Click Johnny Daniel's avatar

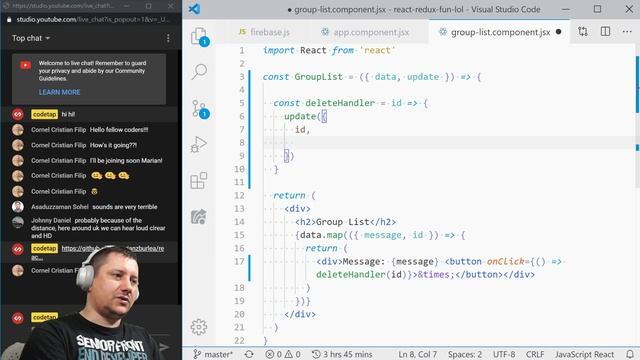18,222
